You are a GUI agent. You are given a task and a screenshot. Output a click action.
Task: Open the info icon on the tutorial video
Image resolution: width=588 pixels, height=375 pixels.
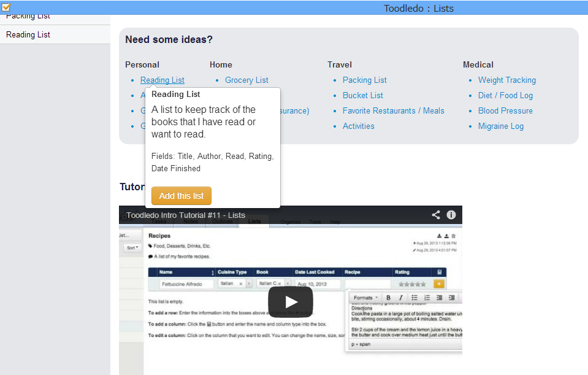click(451, 215)
